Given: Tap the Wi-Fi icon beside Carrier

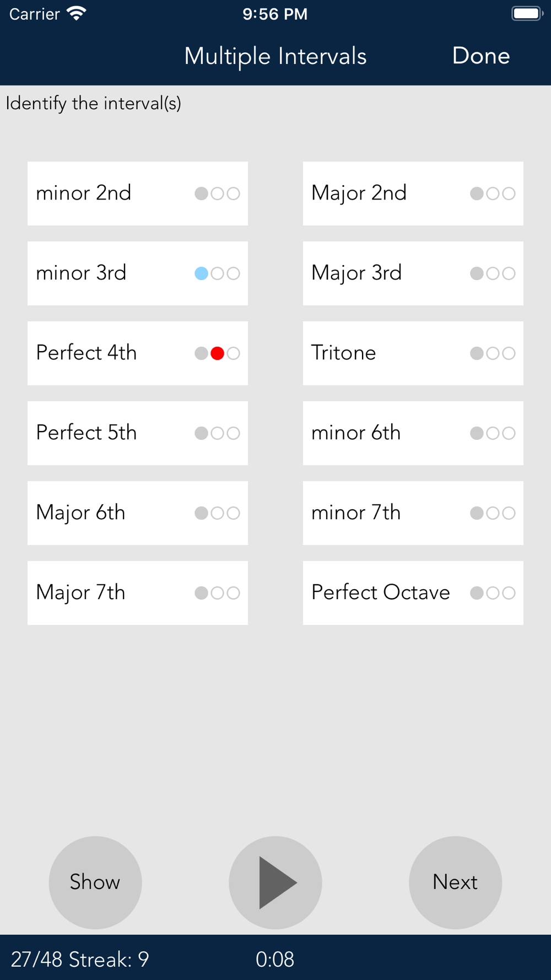Looking at the screenshot, I should coord(77,13).
